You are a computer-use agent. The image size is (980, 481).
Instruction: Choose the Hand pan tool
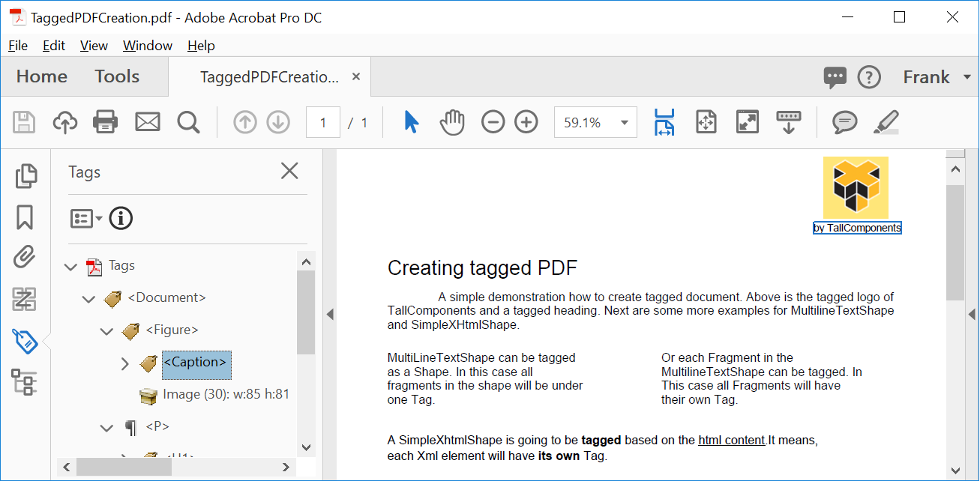[452, 122]
